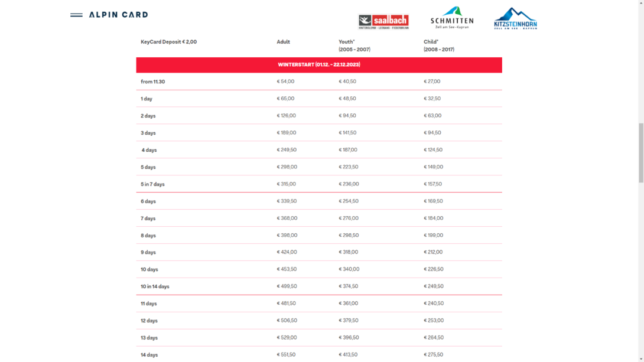The image size is (644, 362).
Task: Click the Schmitten logo
Action: (452, 18)
